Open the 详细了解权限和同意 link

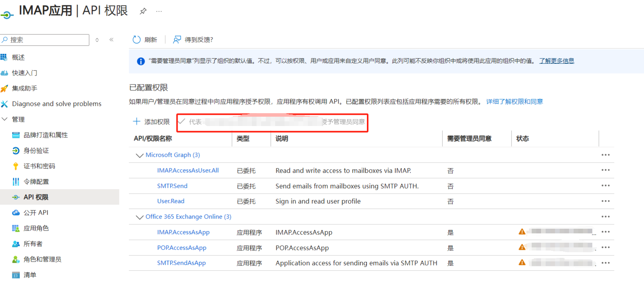pos(514,102)
